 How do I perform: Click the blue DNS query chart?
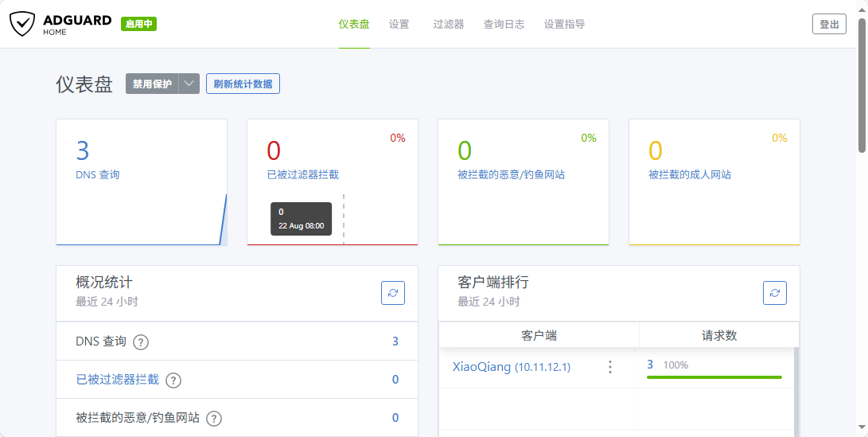142,220
